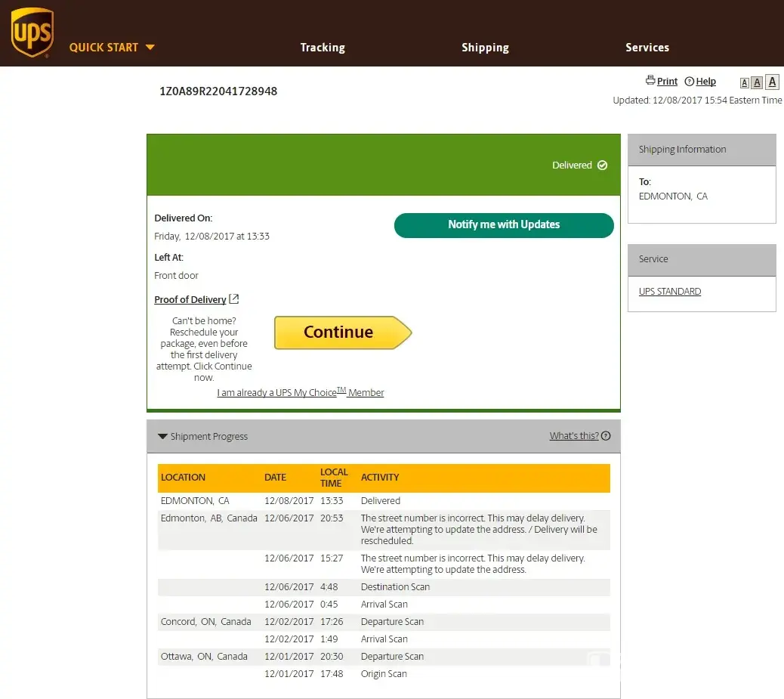Open the Services menu
784x699 pixels.
[x=647, y=47]
